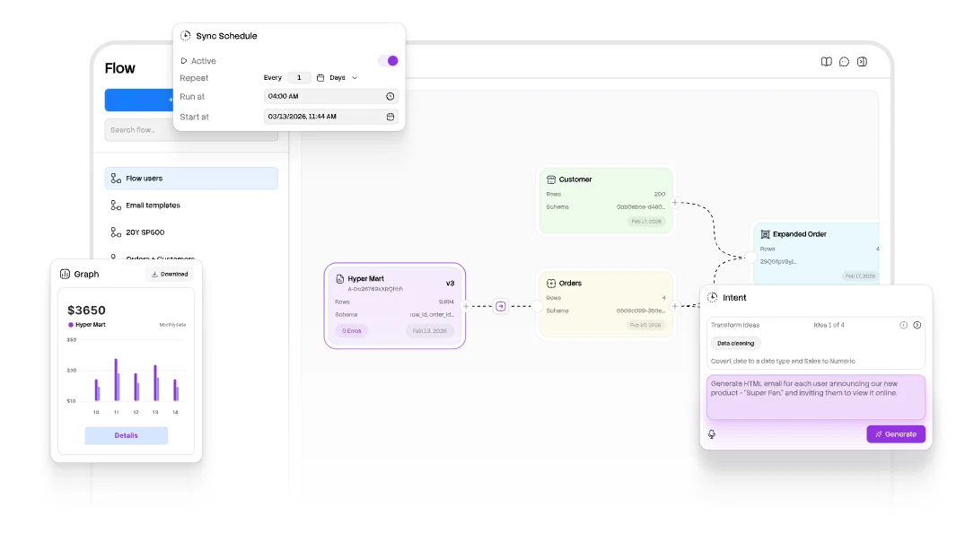Viewport: 965px width, 560px height.
Task: Click the Search flow input field
Action: click(191, 130)
